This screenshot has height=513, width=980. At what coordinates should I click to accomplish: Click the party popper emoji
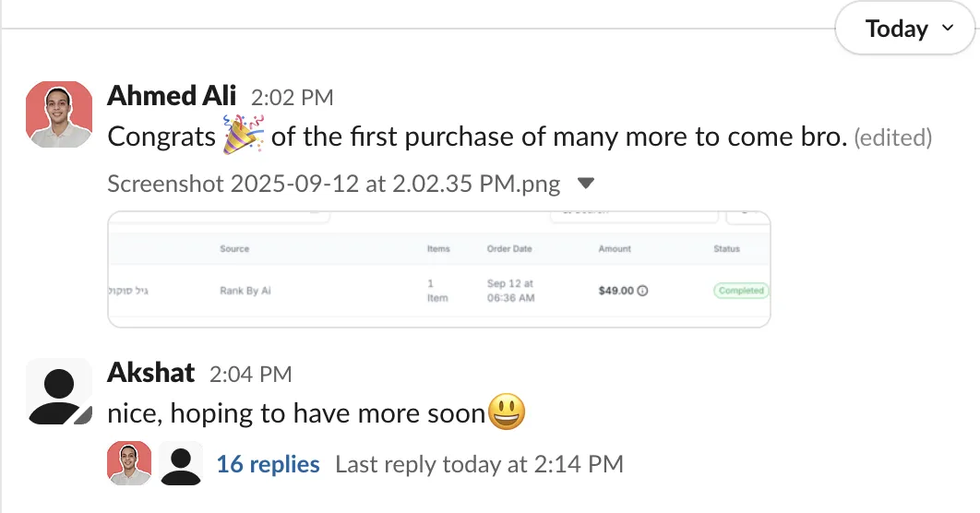click(244, 136)
